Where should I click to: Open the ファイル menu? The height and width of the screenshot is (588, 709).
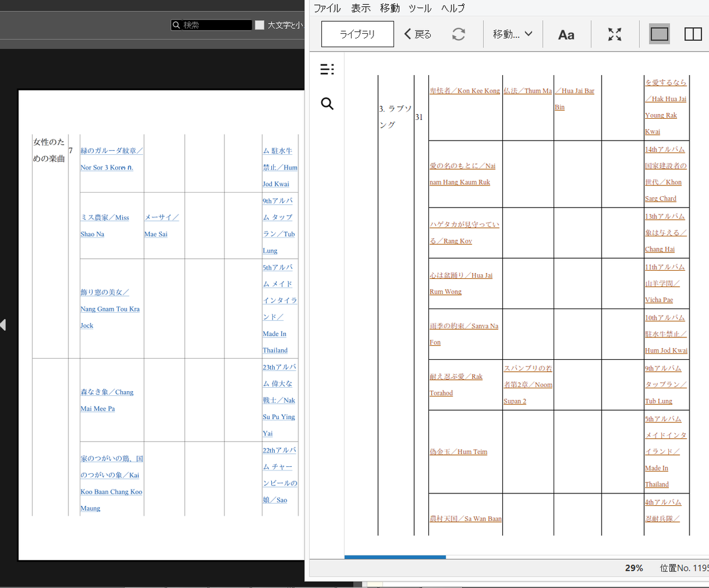coord(327,8)
